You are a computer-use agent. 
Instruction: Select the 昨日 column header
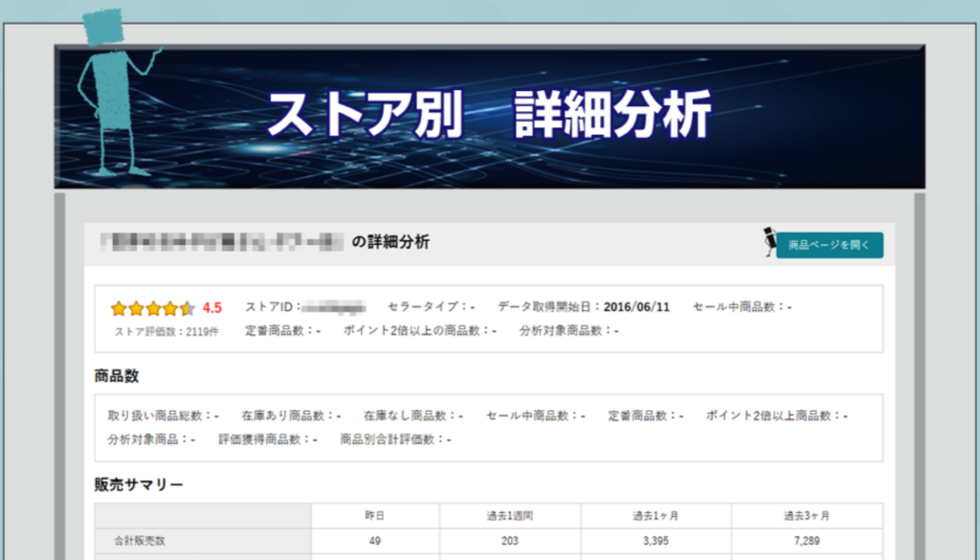[x=375, y=516]
